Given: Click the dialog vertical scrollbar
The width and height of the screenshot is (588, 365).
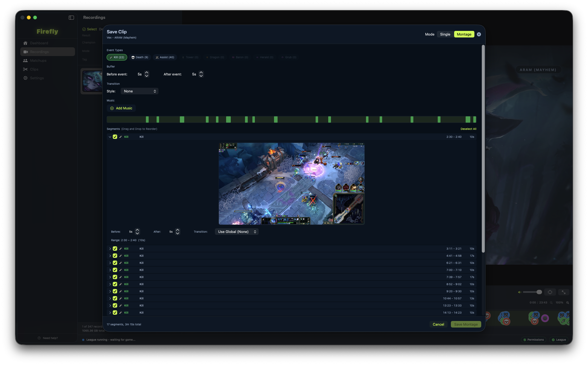Looking at the screenshot, I should (x=483, y=149).
